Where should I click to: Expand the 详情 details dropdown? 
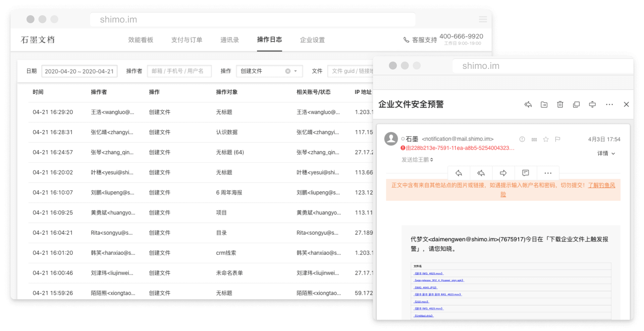606,153
